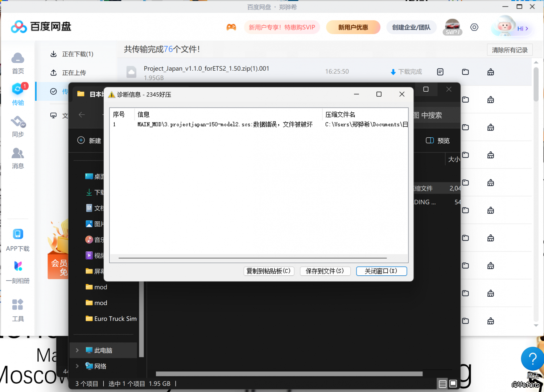Open the settings hexagon icon

click(474, 27)
